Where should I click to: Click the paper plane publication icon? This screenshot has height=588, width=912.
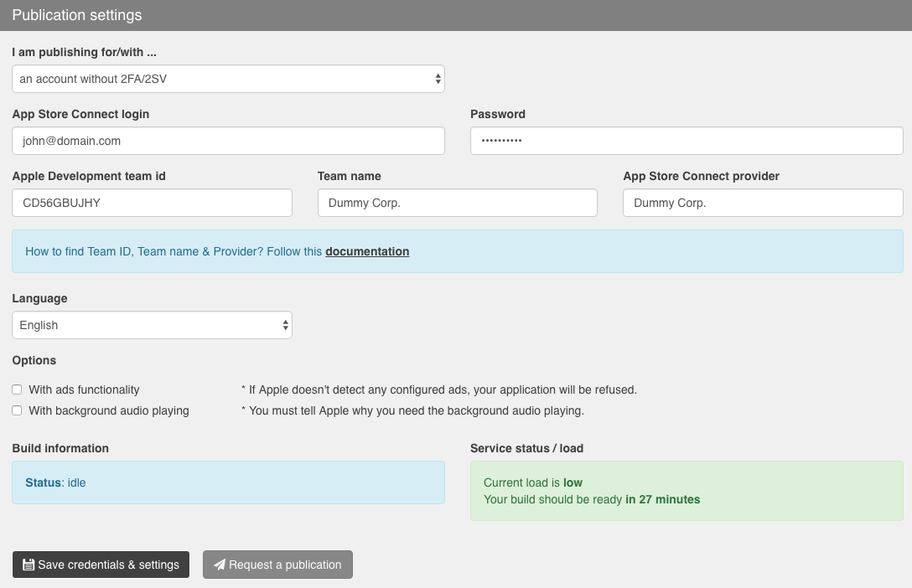pyautogui.click(x=220, y=565)
